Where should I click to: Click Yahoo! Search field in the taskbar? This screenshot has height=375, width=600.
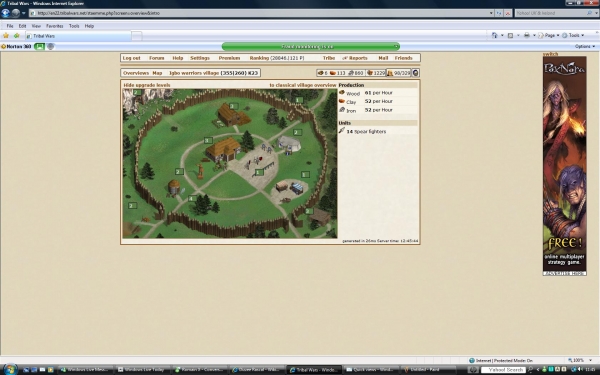[x=505, y=370]
